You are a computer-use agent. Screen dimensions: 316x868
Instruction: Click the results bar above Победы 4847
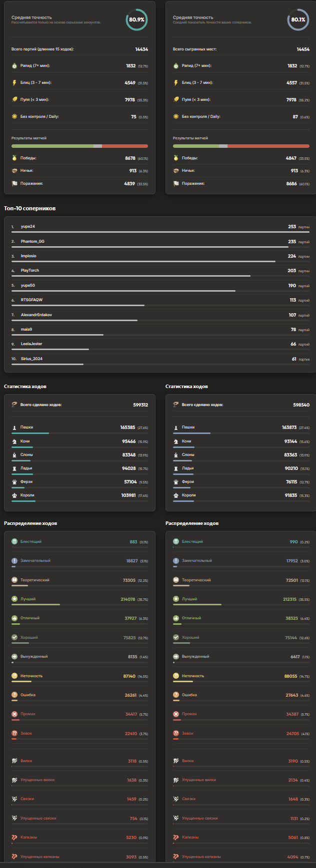(241, 146)
